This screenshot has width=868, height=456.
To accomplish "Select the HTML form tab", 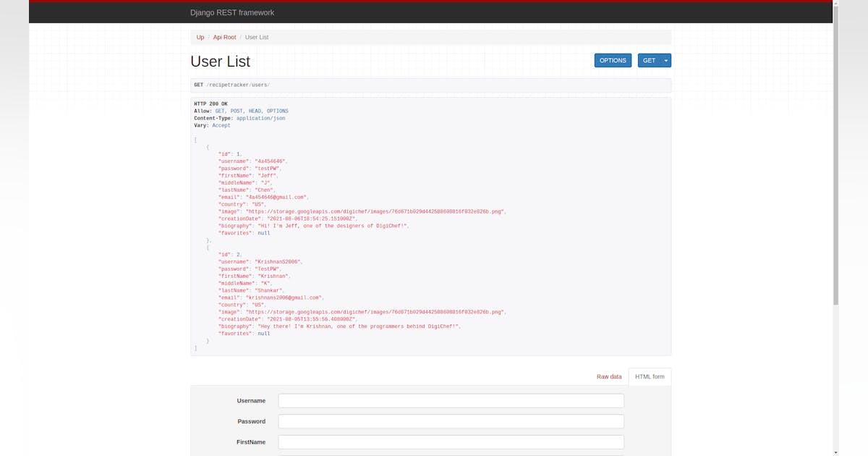I will (x=650, y=376).
